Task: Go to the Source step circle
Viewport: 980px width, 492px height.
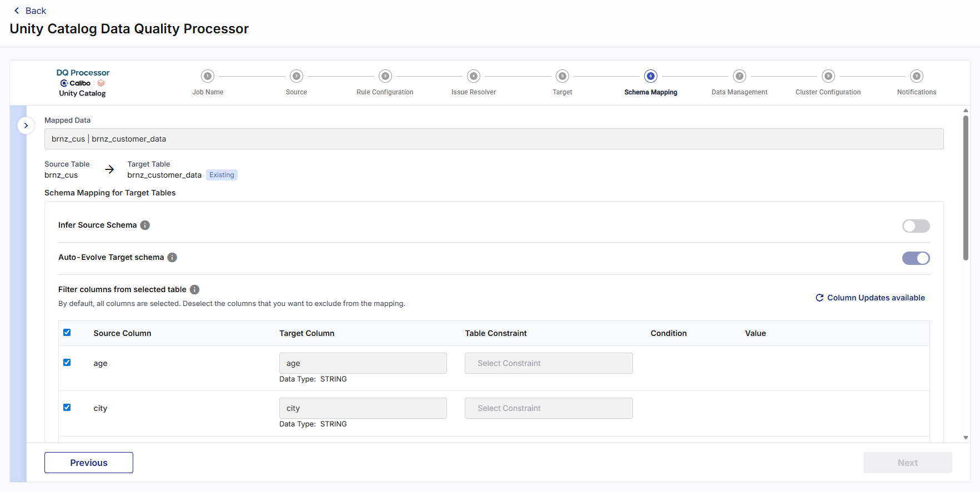Action: (x=296, y=76)
